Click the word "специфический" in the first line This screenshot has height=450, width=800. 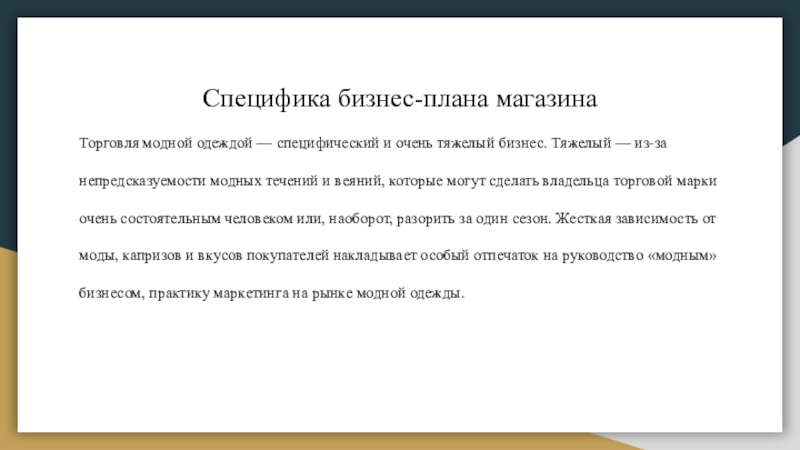coord(328,143)
